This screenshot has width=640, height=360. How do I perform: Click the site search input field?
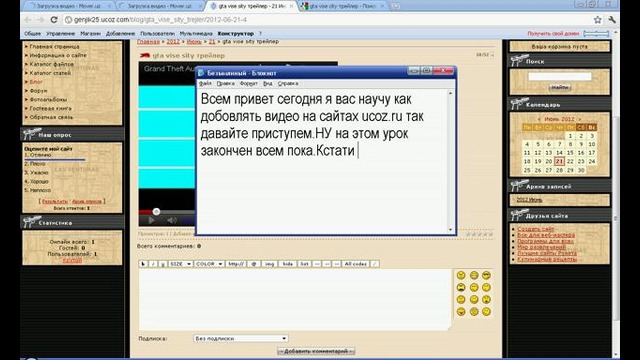tap(560, 77)
